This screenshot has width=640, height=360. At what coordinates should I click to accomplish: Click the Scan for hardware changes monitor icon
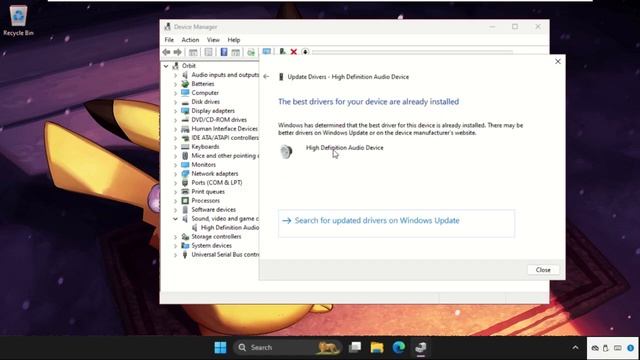(x=267, y=51)
